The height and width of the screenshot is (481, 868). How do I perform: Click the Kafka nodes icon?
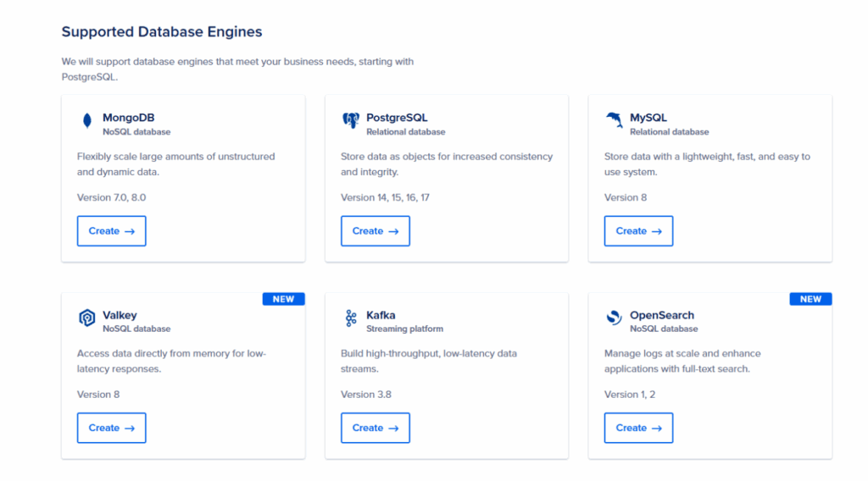tap(351, 318)
